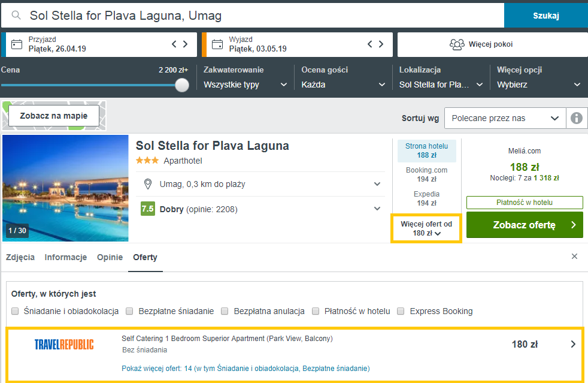Advance check-out date with next arrow
The width and height of the screenshot is (588, 383).
[x=381, y=44]
